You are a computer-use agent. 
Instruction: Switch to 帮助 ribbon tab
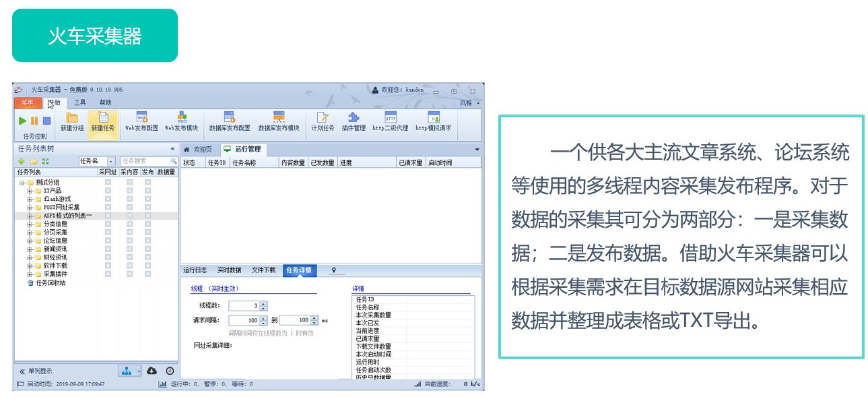[x=105, y=102]
